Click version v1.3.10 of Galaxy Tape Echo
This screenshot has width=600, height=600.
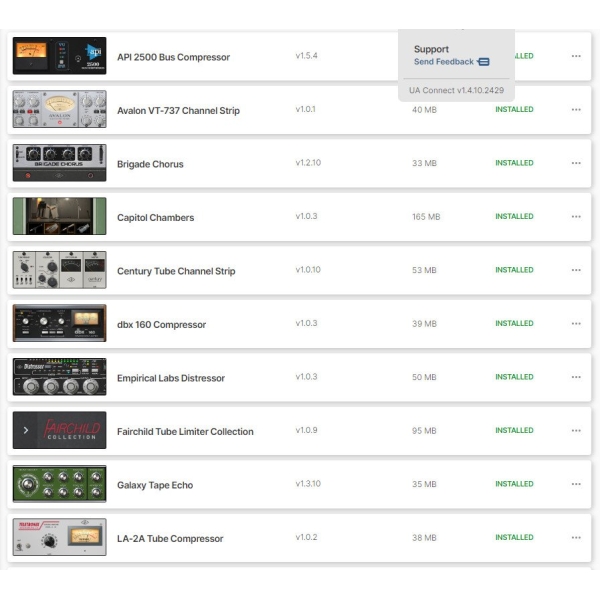[308, 484]
